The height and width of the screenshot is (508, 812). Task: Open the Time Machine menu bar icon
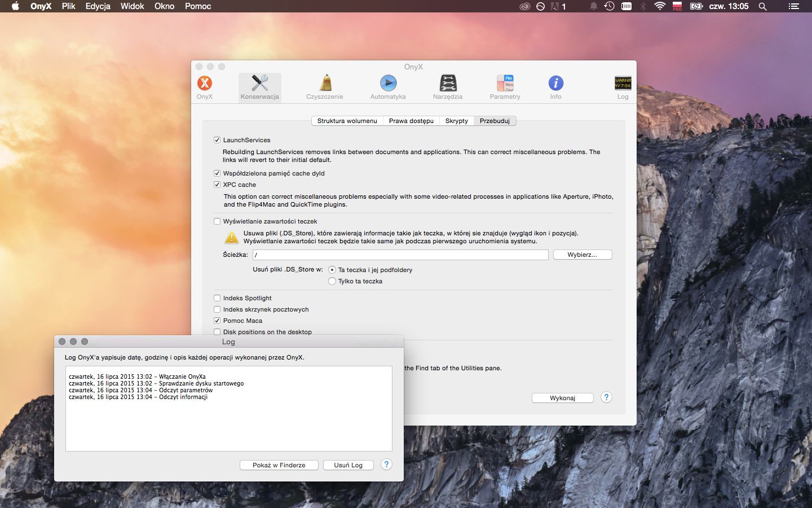[610, 6]
